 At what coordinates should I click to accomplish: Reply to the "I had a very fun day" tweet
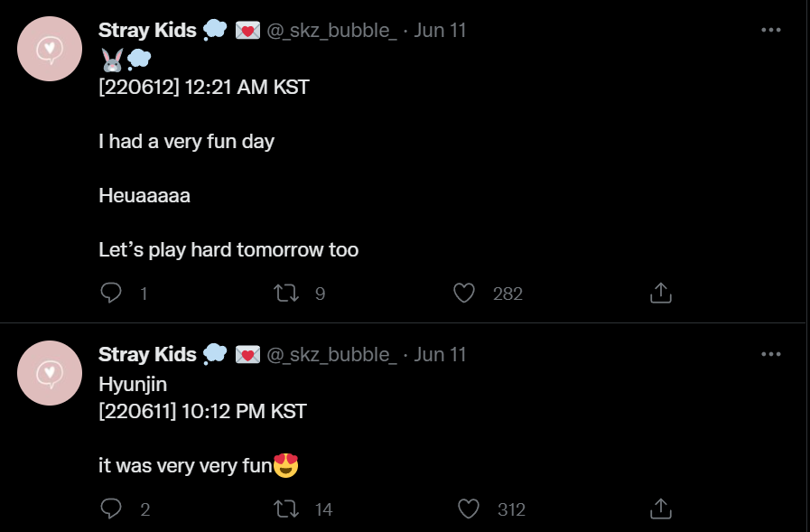coord(110,293)
